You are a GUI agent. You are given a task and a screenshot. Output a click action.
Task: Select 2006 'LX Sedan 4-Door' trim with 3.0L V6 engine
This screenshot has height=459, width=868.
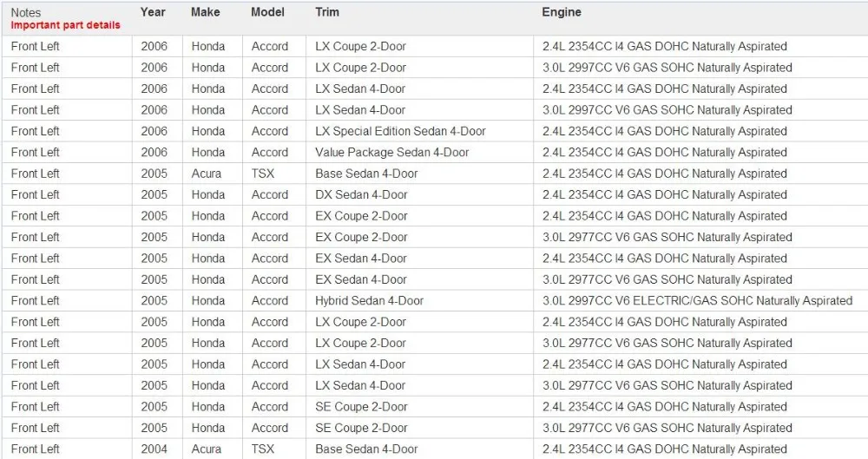(360, 110)
